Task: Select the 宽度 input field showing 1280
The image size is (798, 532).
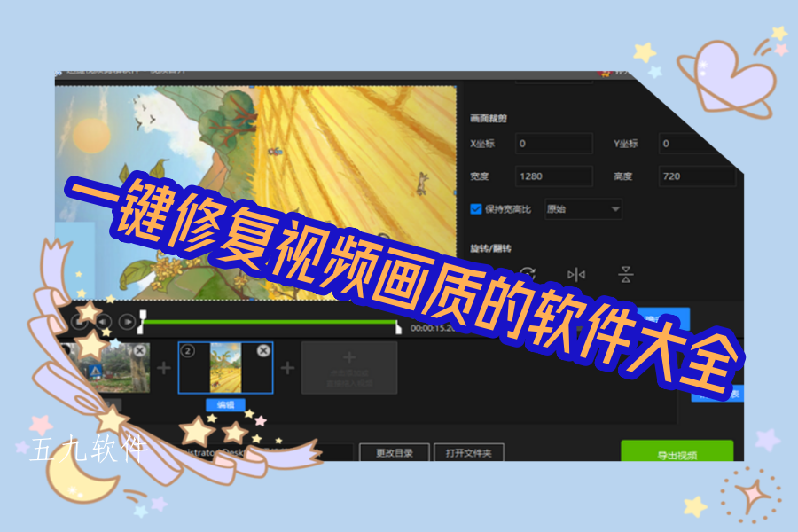Action: click(x=553, y=176)
